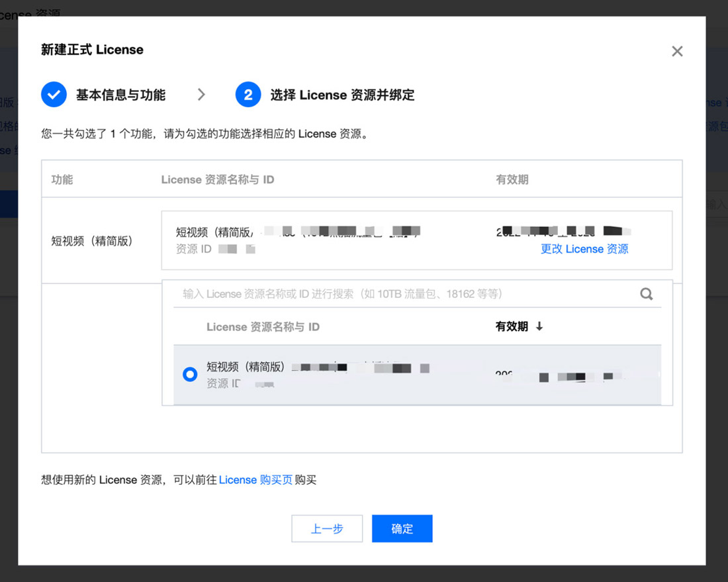Close the 新建正式 License dialog

[676, 52]
